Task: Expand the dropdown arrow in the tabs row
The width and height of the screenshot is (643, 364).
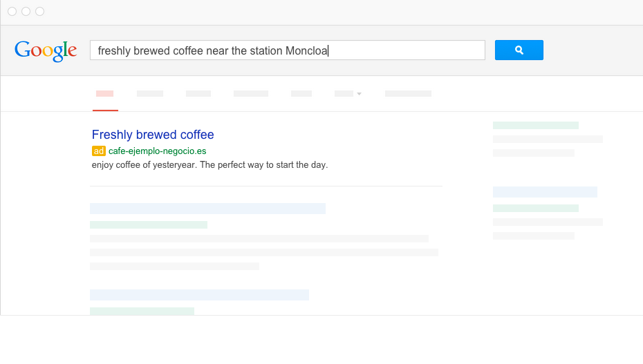Action: [359, 94]
